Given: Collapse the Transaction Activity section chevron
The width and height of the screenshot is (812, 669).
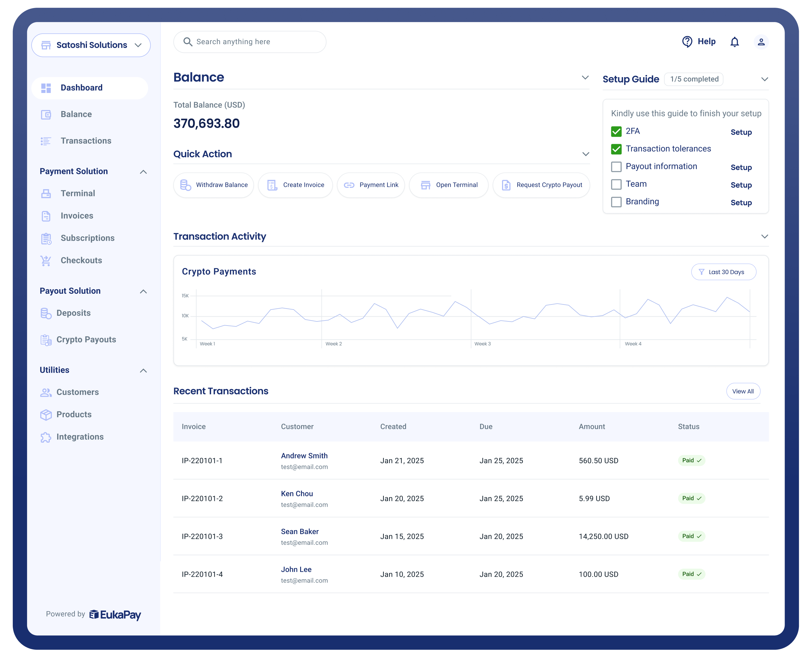Looking at the screenshot, I should (x=764, y=236).
